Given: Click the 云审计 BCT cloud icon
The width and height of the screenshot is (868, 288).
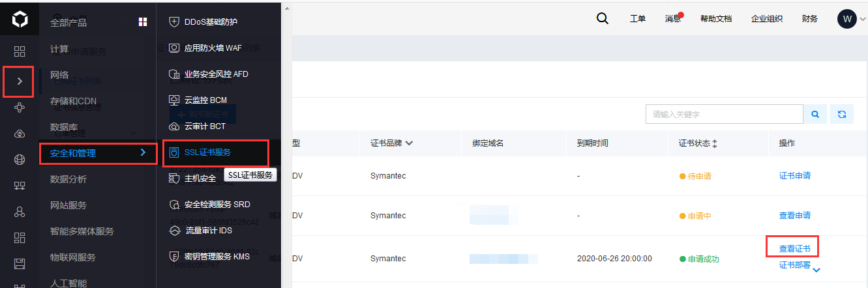Looking at the screenshot, I should point(174,126).
